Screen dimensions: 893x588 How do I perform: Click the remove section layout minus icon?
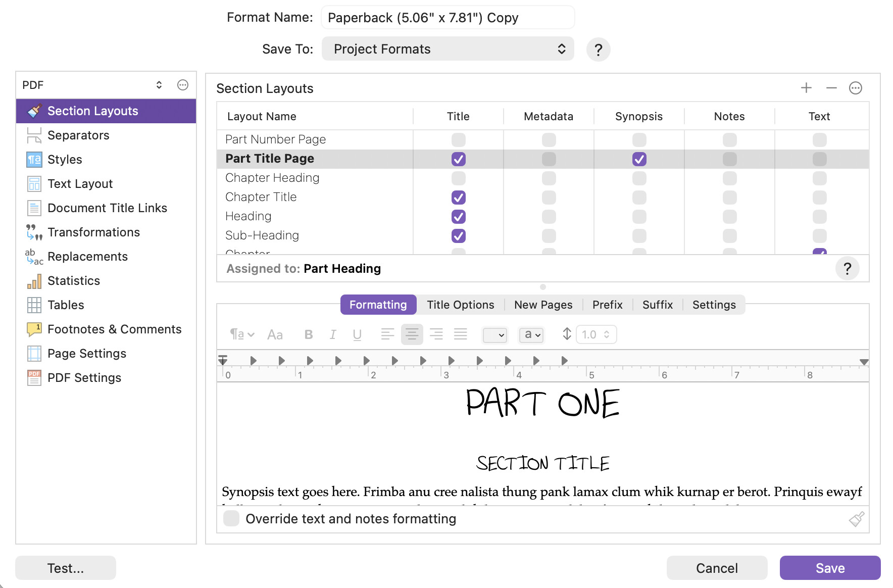[831, 88]
